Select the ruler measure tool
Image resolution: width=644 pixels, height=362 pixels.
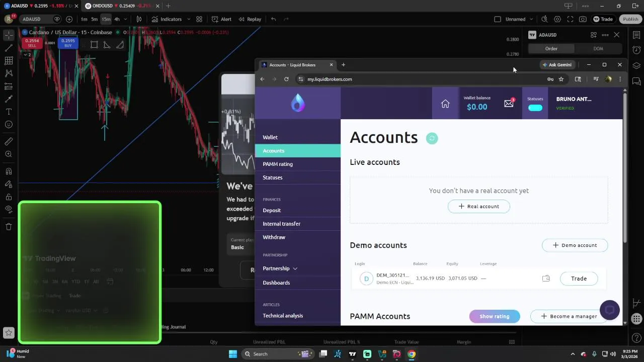coord(9,142)
